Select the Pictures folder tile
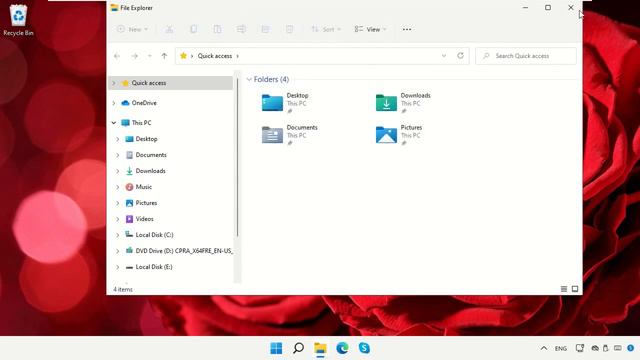 point(400,135)
